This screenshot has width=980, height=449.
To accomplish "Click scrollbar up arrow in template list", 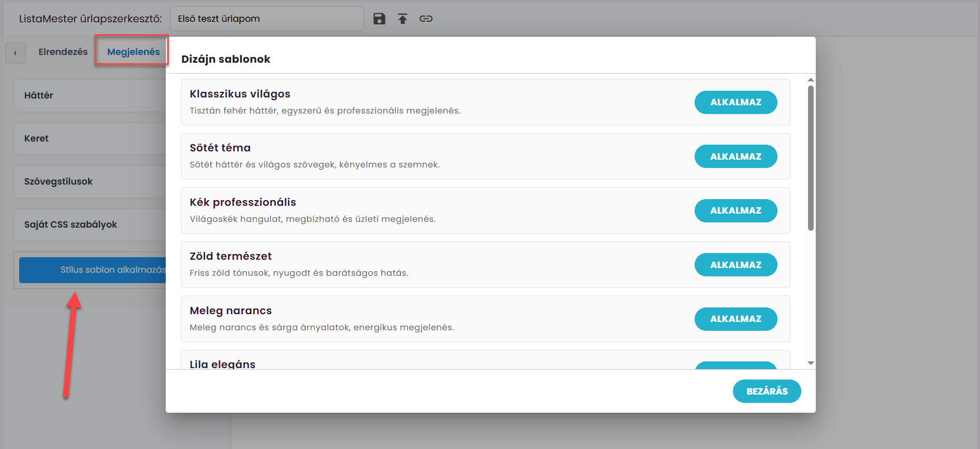I will click(811, 80).
